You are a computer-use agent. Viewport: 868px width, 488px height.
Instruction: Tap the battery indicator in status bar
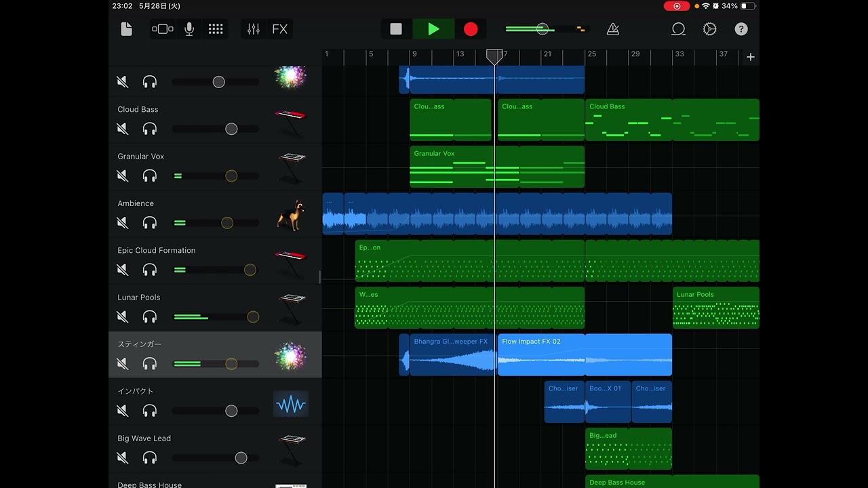coord(748,6)
